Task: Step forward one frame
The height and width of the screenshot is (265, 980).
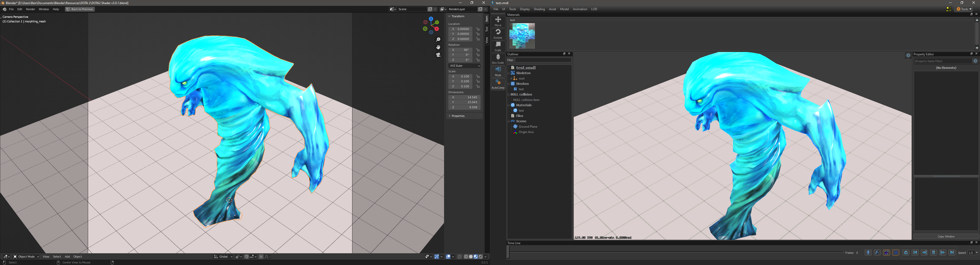Action: 943,253
